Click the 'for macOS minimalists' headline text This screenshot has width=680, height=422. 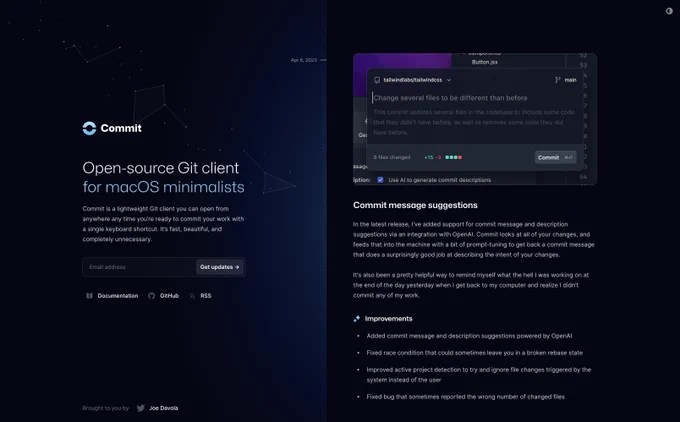pos(163,187)
